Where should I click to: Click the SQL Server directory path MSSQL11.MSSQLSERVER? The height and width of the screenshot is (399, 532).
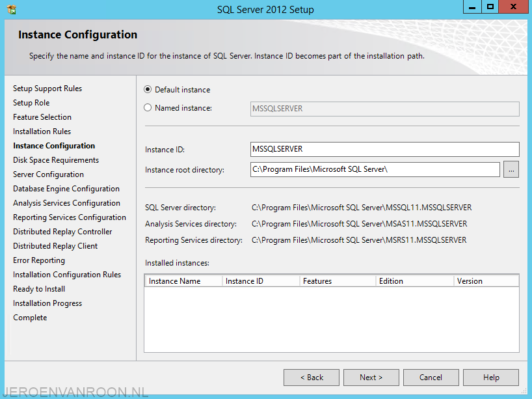pos(362,208)
